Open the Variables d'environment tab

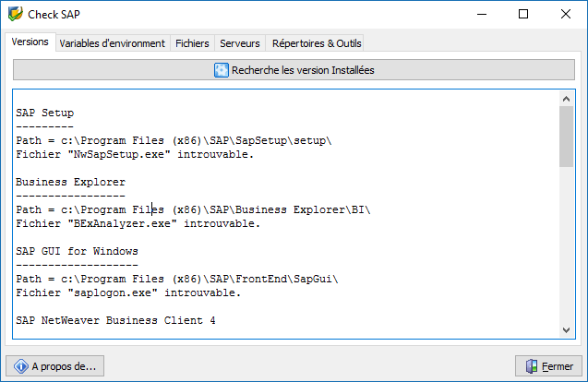tap(112, 43)
